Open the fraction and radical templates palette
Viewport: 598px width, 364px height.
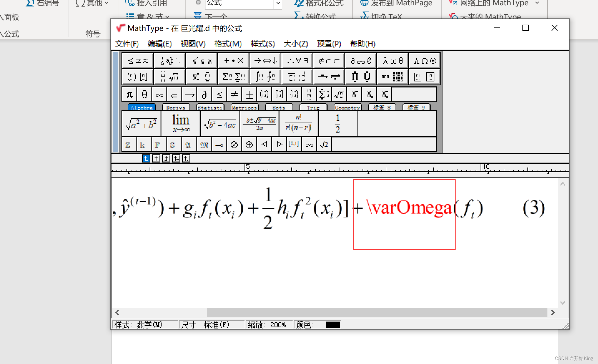point(169,76)
